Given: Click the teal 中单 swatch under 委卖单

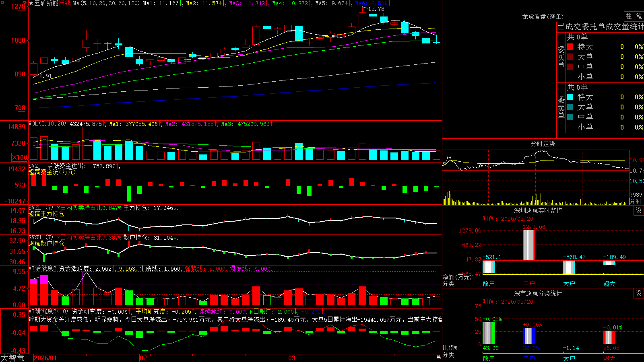Looking at the screenshot, I should tap(570, 117).
